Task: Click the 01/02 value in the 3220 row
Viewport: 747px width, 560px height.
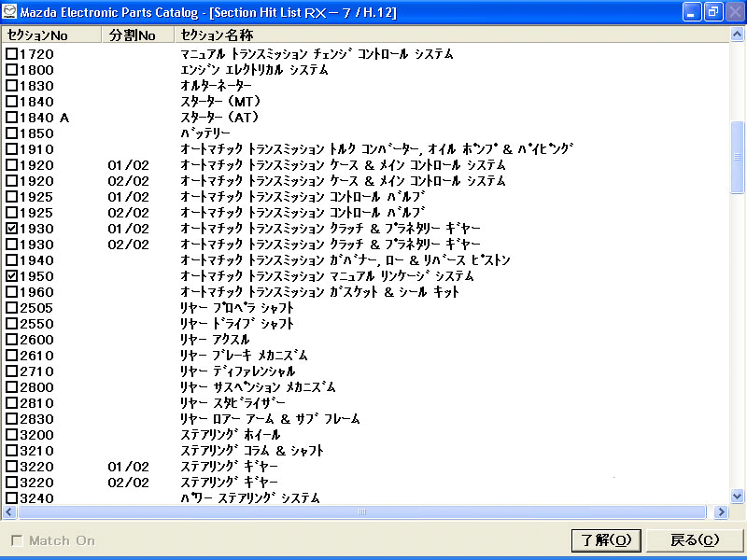Action: (x=128, y=467)
